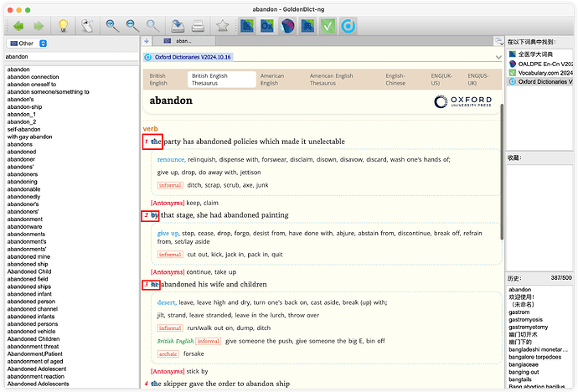Zoom out with the minus magnifier

(132, 26)
